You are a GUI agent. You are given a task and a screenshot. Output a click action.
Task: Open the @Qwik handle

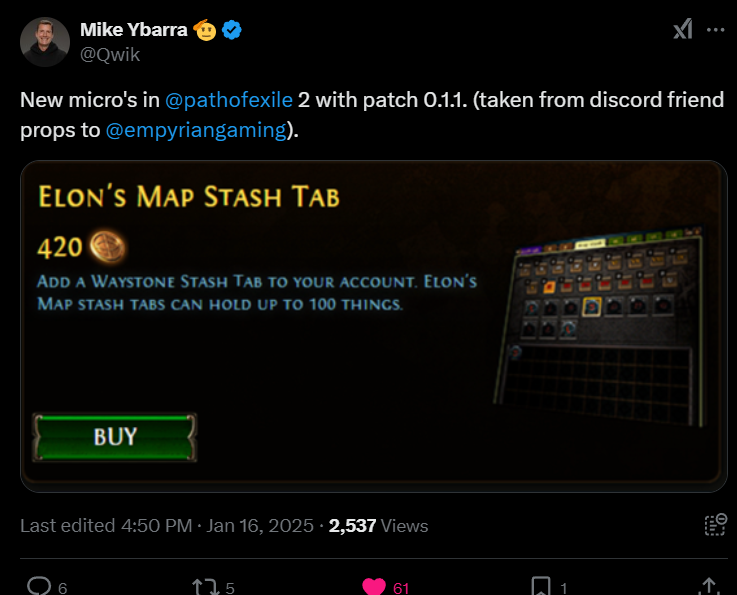point(110,55)
